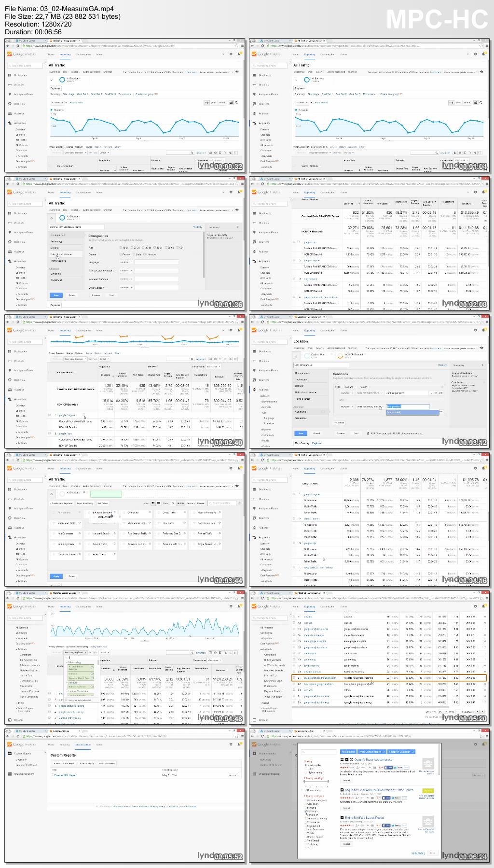Click the advanced link in the 00:00:32 frame
This screenshot has height=868, width=494.
201,153
